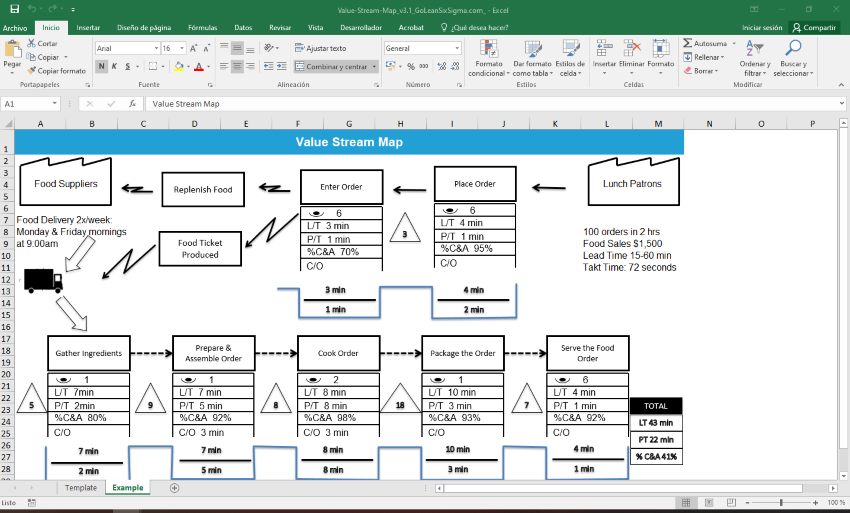Click the new sheet plus icon
850x513 pixels.
[x=175, y=488]
